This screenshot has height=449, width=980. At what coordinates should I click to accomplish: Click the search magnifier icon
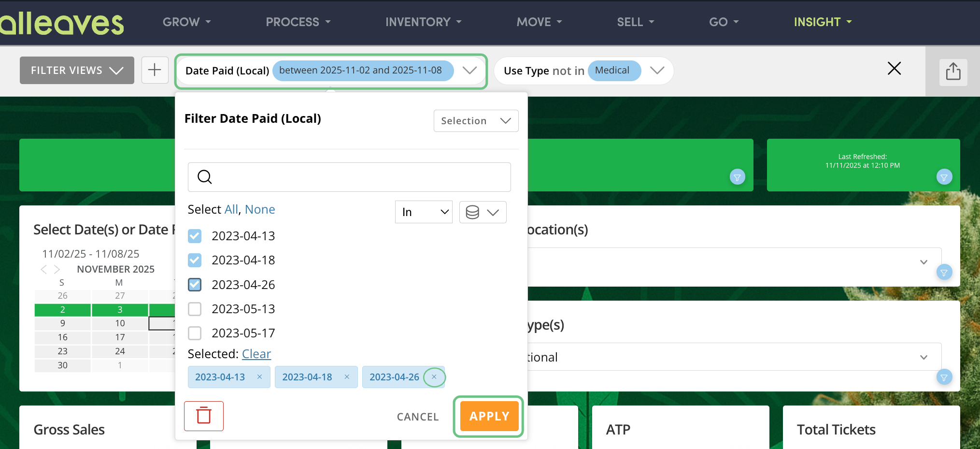point(205,177)
